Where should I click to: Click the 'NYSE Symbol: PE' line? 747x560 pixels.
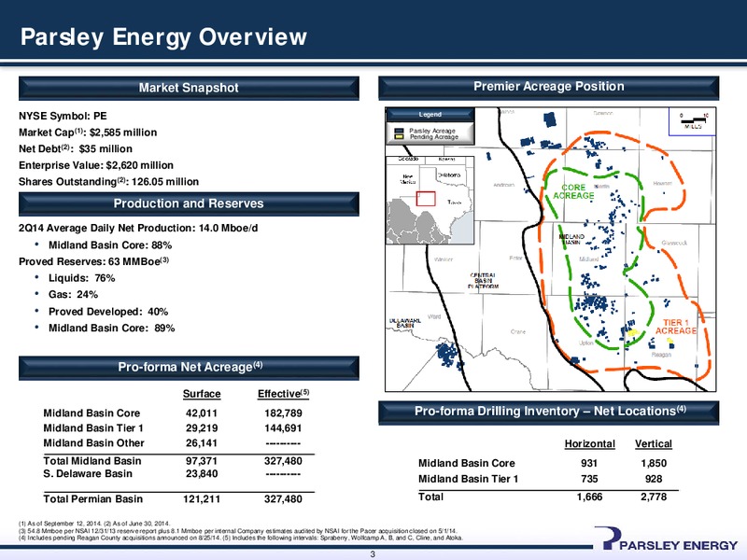click(63, 116)
